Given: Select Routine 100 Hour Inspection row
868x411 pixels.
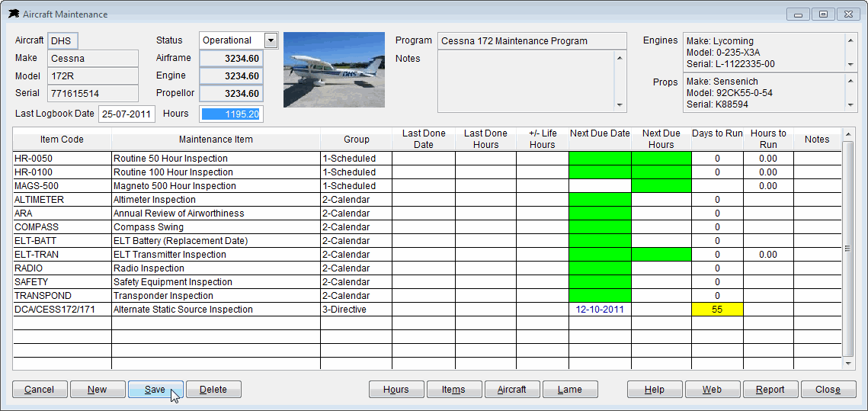Looking at the screenshot, I should pyautogui.click(x=216, y=172).
